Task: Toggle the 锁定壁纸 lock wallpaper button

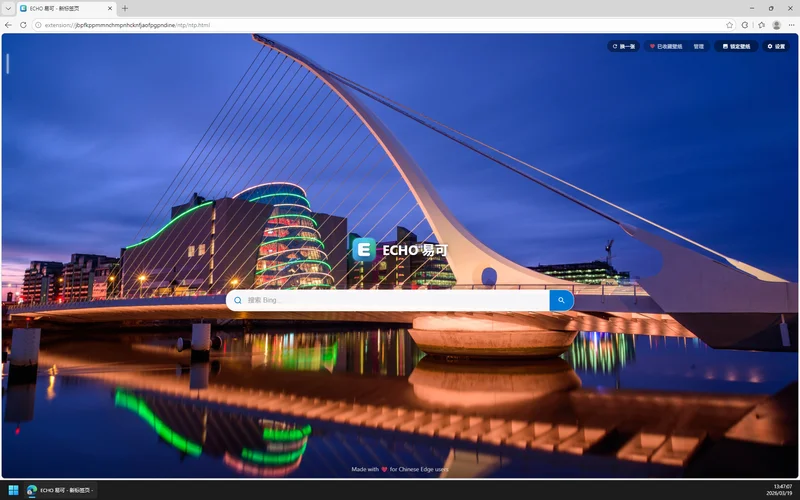Action: (x=736, y=46)
